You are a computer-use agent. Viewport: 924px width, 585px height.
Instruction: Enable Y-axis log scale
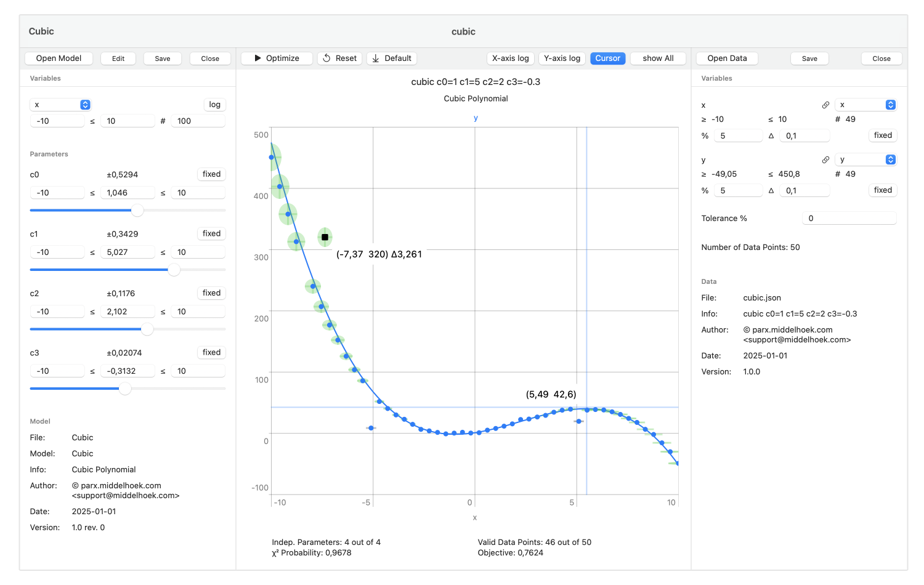pos(562,58)
